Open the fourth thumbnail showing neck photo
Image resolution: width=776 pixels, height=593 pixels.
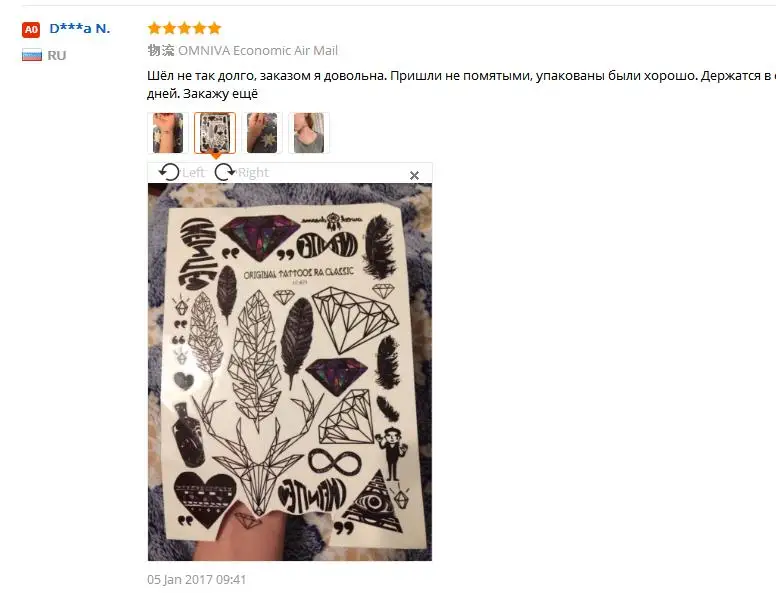tap(309, 133)
